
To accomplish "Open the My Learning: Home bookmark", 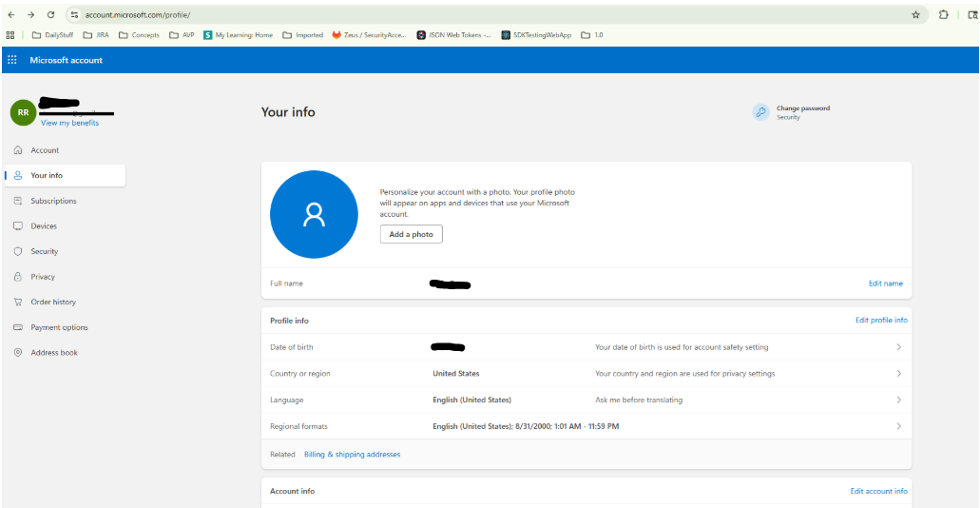I will pyautogui.click(x=239, y=35).
